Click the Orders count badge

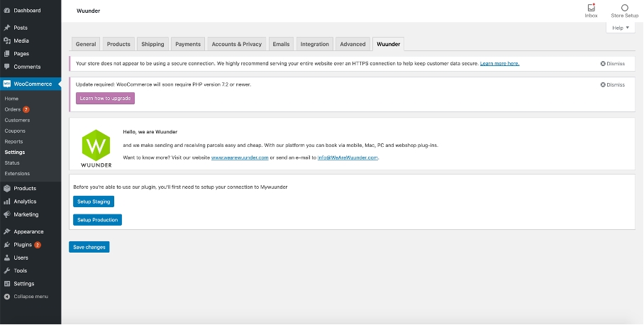coord(26,110)
